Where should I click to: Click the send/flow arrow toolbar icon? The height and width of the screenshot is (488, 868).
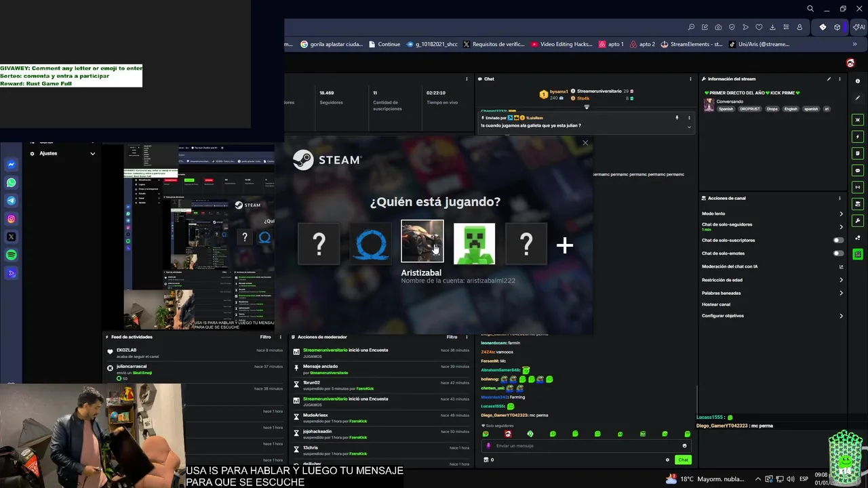pyautogui.click(x=745, y=27)
